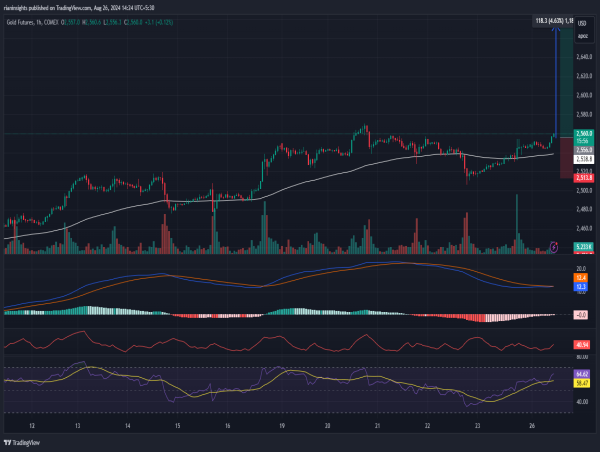The height and width of the screenshot is (452, 600).
Task: Click the 2,460.0 price axis label
Action: (584, 228)
